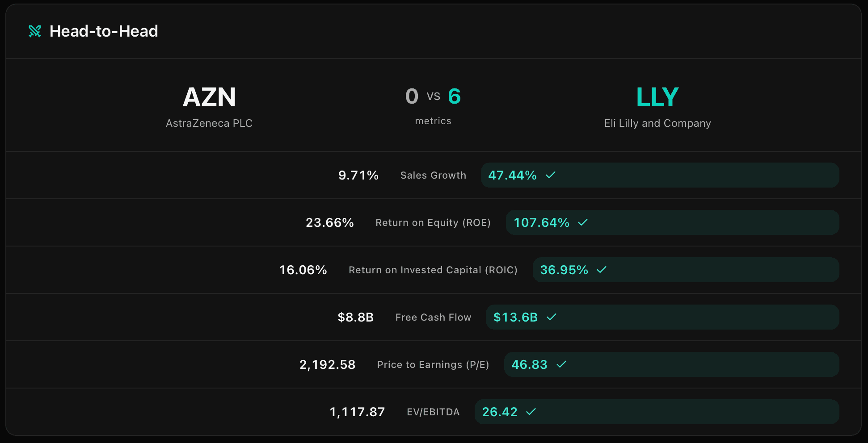Select the AZN ticker heading
868x443 pixels.
click(209, 97)
